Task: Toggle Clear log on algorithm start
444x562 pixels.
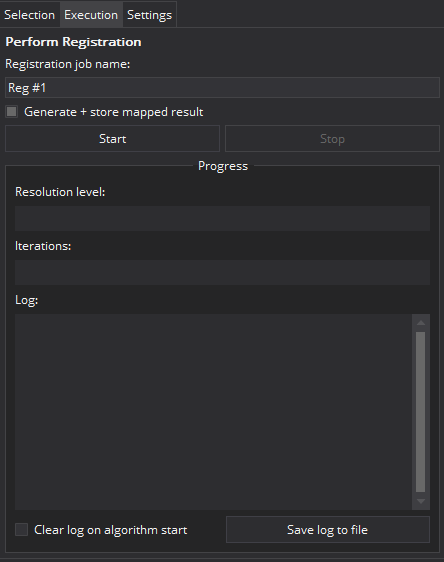Action: 22,529
